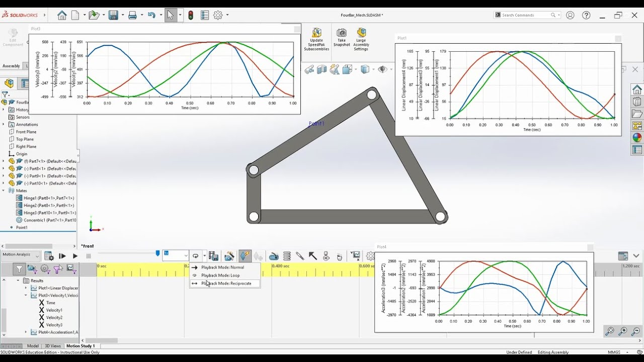Screen dimensions: 644x362
Task: Add a Motor to the study
Action: pyautogui.click(x=273, y=256)
